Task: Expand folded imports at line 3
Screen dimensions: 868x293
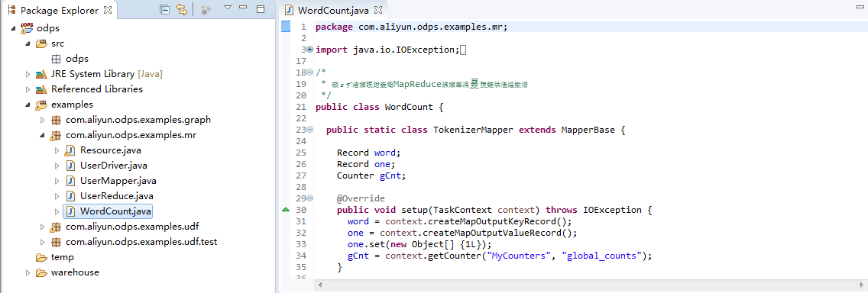Action: tap(310, 50)
